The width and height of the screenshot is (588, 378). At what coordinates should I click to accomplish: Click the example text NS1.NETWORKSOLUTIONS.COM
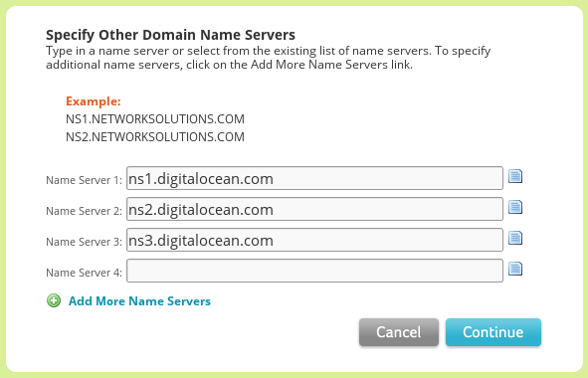point(155,119)
